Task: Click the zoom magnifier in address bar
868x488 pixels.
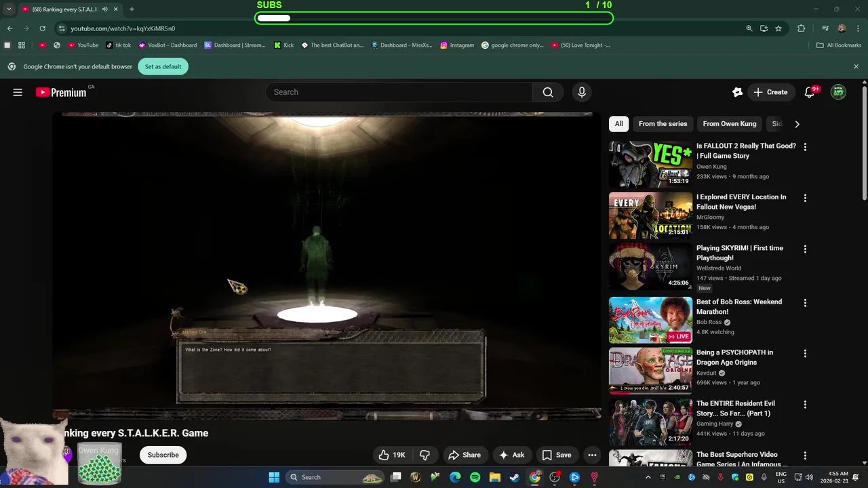Action: pos(749,28)
